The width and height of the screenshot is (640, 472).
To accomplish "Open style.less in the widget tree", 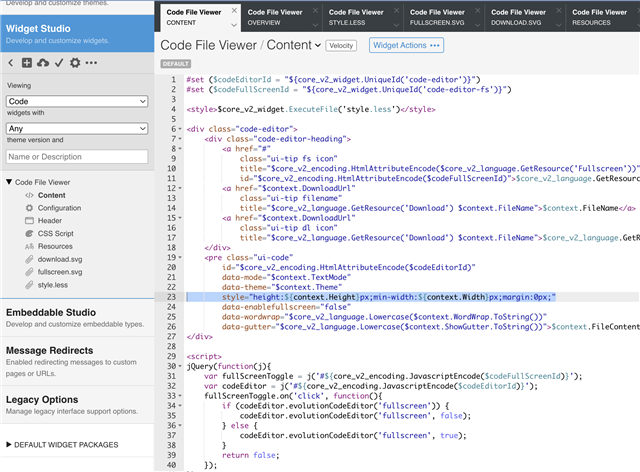I will pyautogui.click(x=53, y=285).
